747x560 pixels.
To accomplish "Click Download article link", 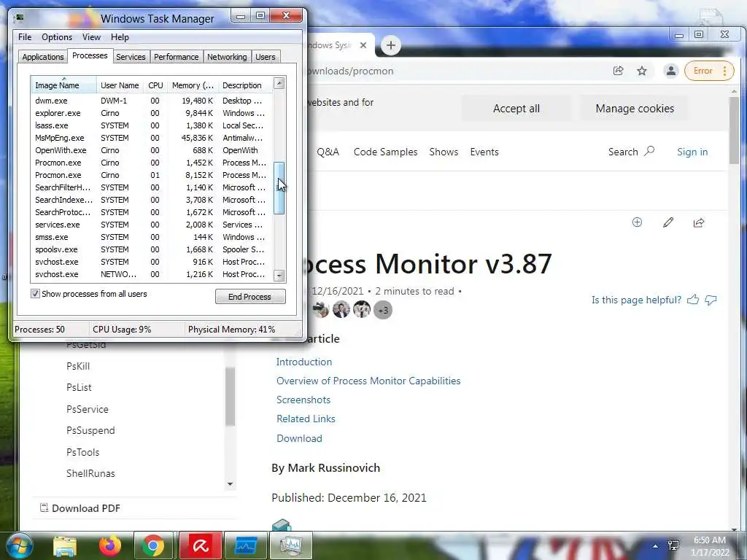I will (299, 438).
